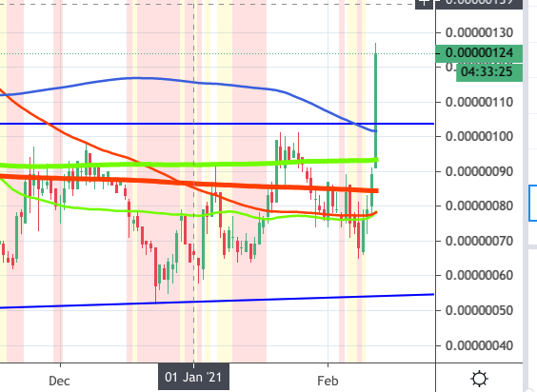537x392 pixels.
Task: Click price scale value 0.00000080
Action: point(479,206)
